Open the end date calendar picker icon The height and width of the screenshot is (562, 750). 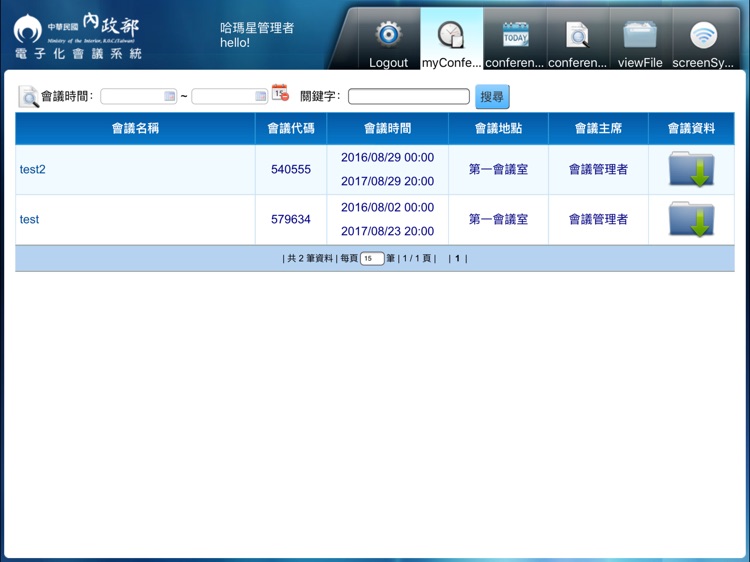[x=260, y=96]
